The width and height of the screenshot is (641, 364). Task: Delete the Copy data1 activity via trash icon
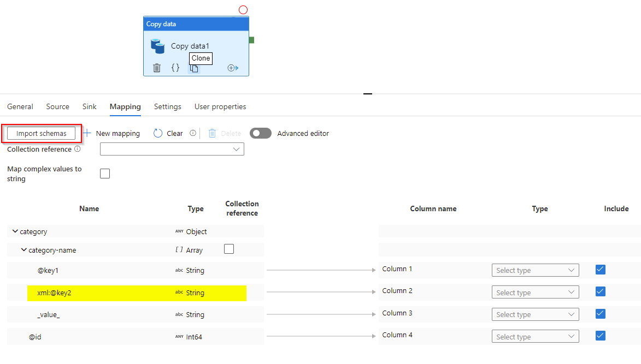pos(157,67)
